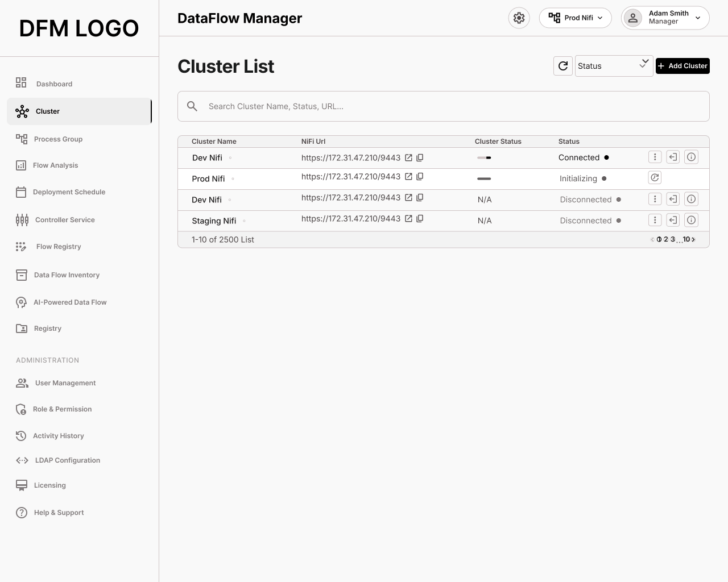
Task: Go to Data Flow Inventory
Action: (x=58, y=275)
